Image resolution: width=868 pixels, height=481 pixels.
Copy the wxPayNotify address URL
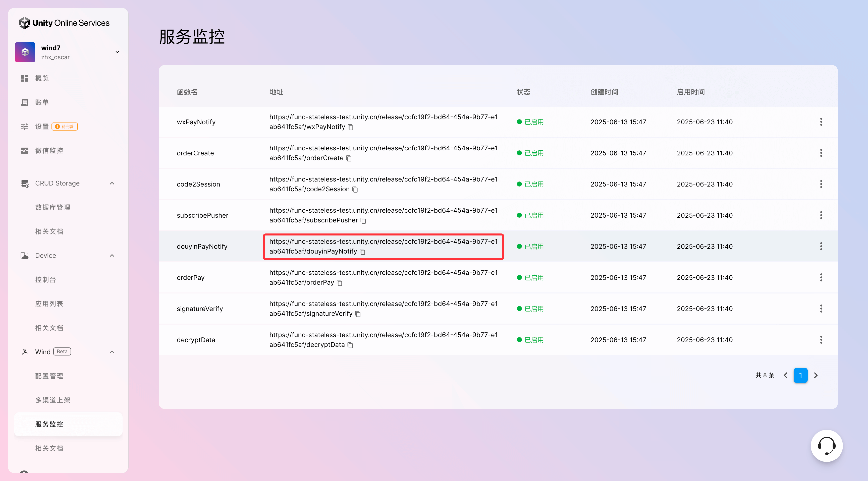(x=350, y=127)
